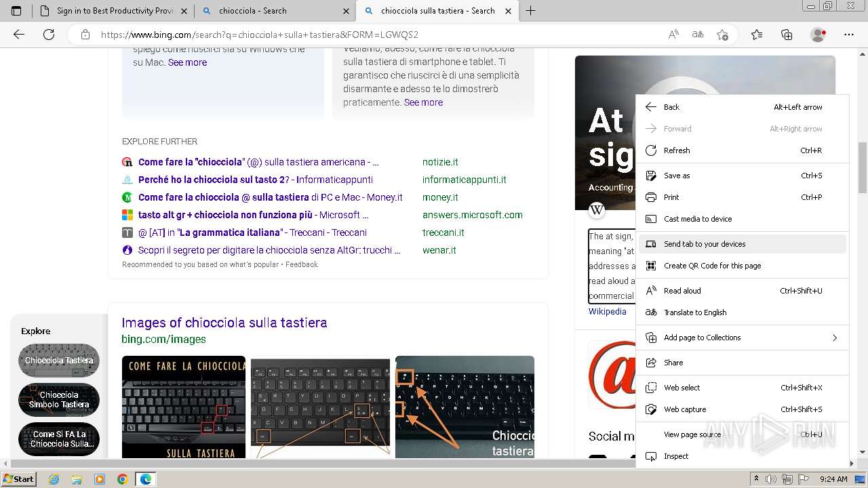Open the bing.com/images link
The height and width of the screenshot is (488, 868).
pos(164,339)
